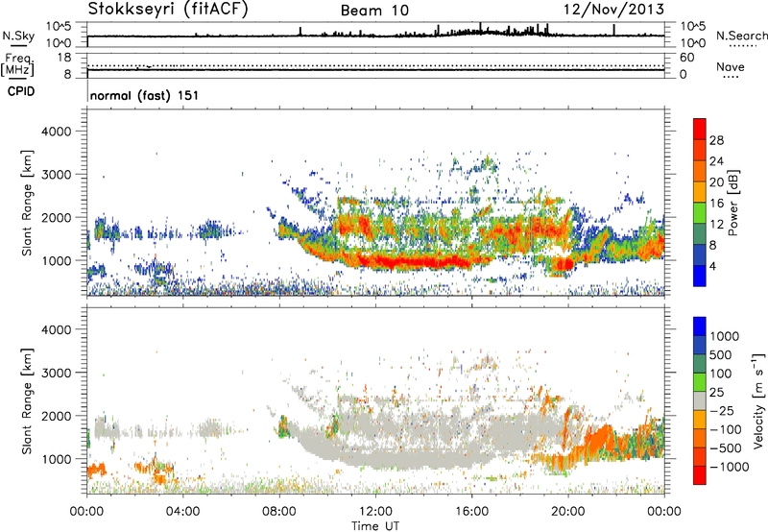Click the '1000' velocity colorbar tick value
768x532 pixels.
click(x=724, y=336)
